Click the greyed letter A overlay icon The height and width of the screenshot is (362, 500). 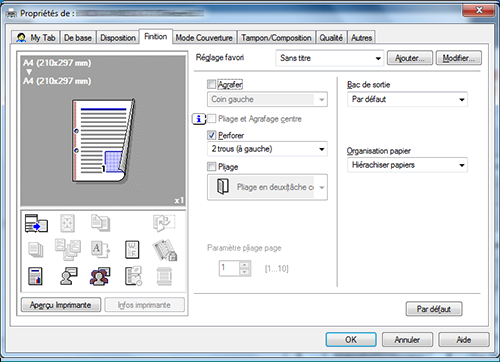click(100, 249)
